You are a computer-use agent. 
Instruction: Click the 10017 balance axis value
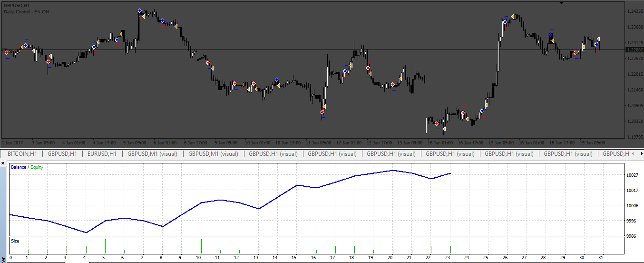(x=633, y=191)
